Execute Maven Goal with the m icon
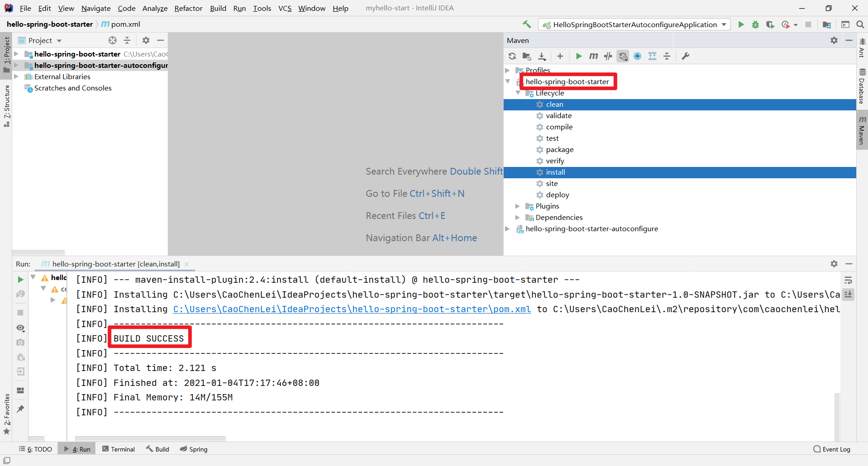 click(x=593, y=56)
